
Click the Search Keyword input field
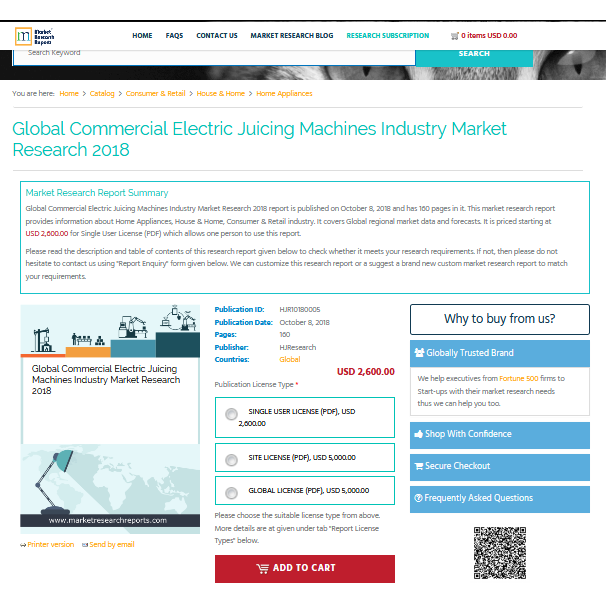(214, 57)
